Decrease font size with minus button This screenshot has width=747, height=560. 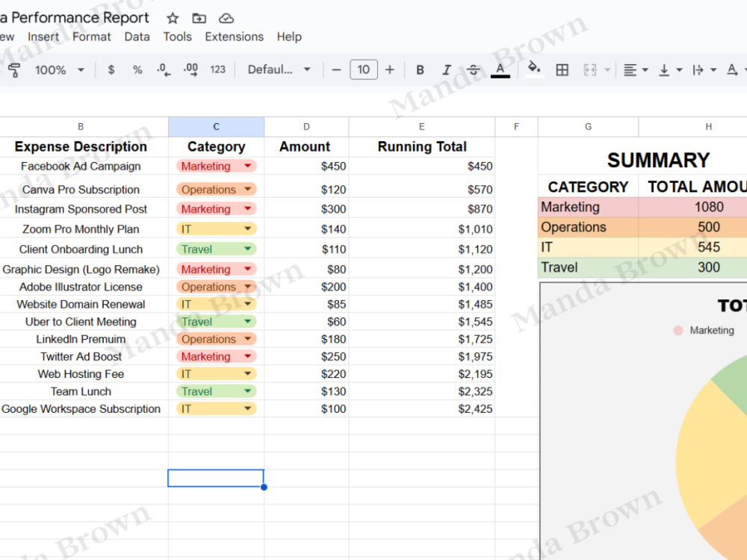336,70
